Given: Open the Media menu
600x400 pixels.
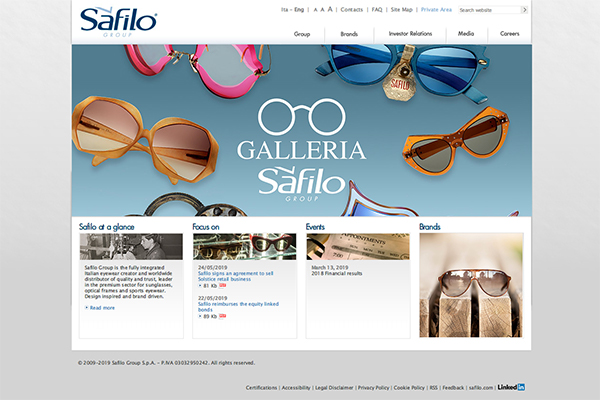Looking at the screenshot, I should [x=466, y=34].
